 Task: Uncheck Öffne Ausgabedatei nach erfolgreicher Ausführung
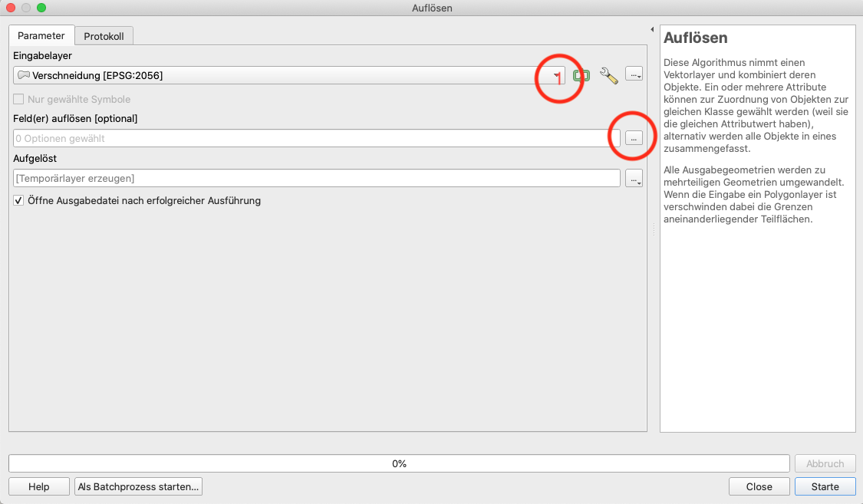19,200
